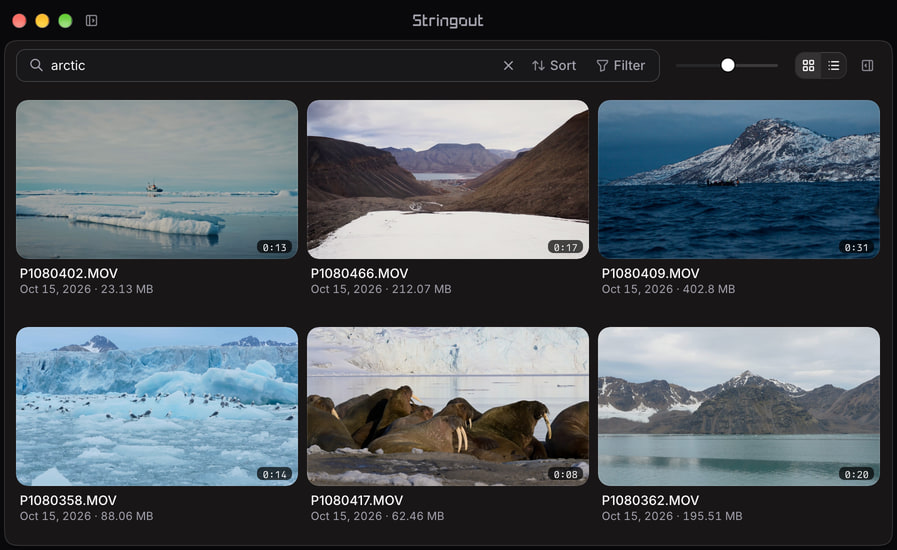
Task: Open the Sort options
Action: [x=554, y=66]
